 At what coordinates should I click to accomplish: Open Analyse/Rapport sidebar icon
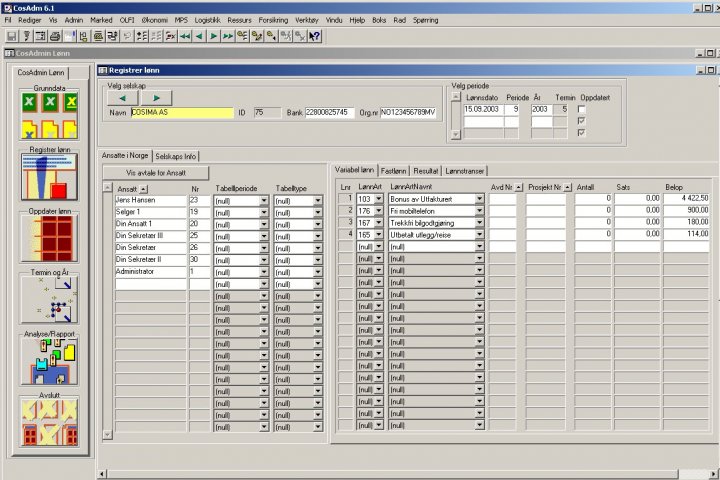tap(49, 361)
